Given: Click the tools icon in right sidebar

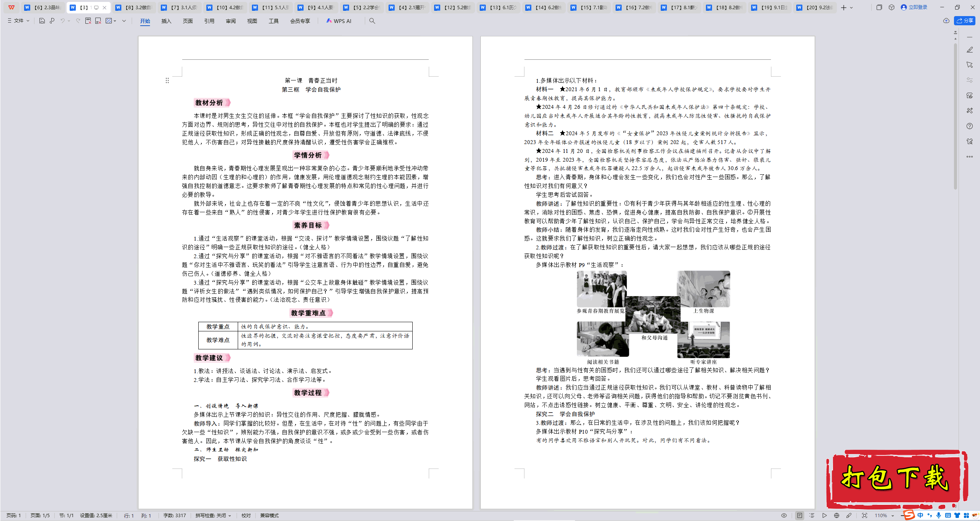Looking at the screenshot, I should [969, 111].
